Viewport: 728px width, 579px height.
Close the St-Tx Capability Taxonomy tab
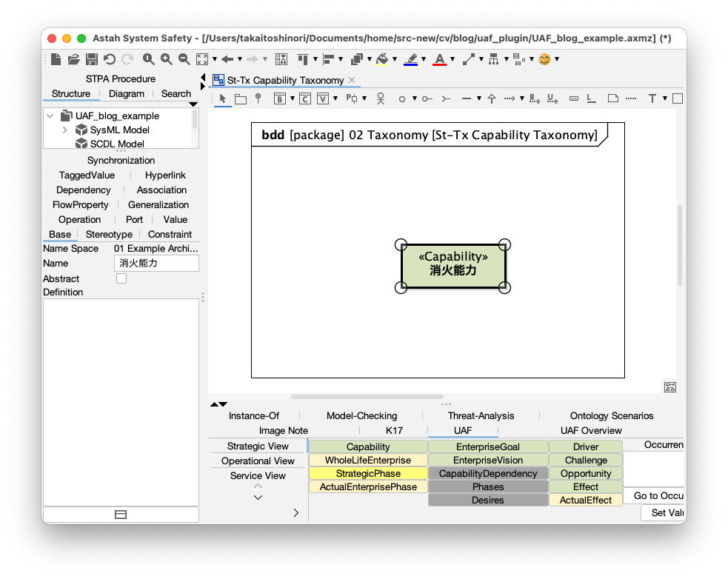coord(352,80)
